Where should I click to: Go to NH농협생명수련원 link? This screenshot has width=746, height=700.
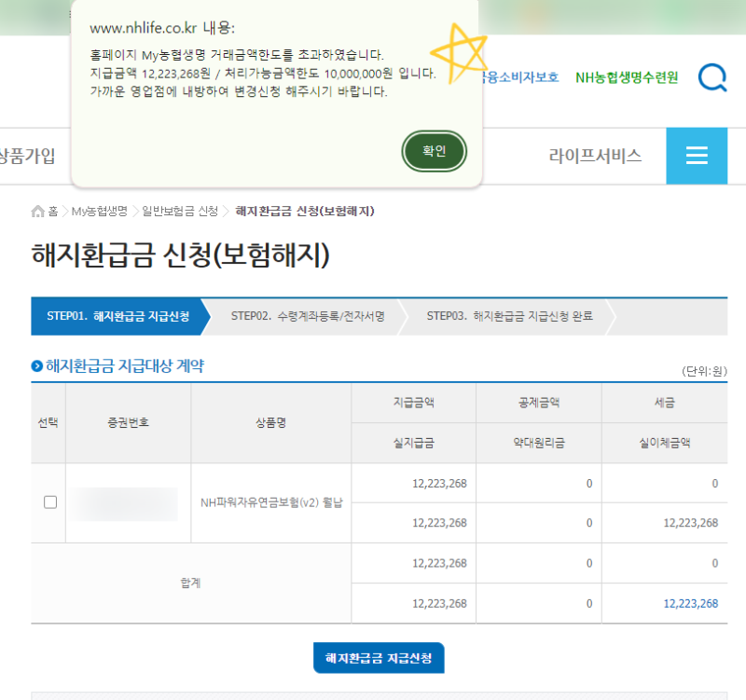[x=627, y=77]
